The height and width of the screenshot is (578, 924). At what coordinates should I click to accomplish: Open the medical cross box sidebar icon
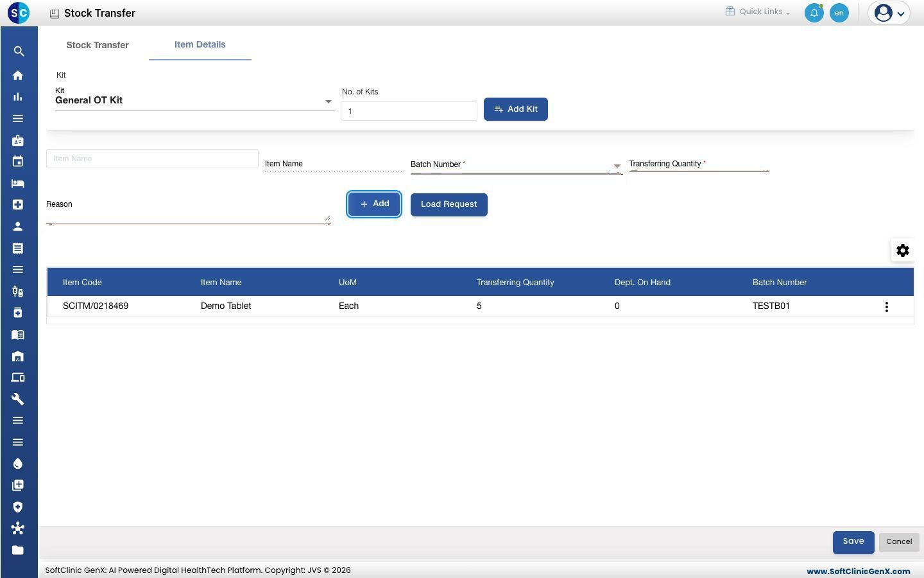18,204
